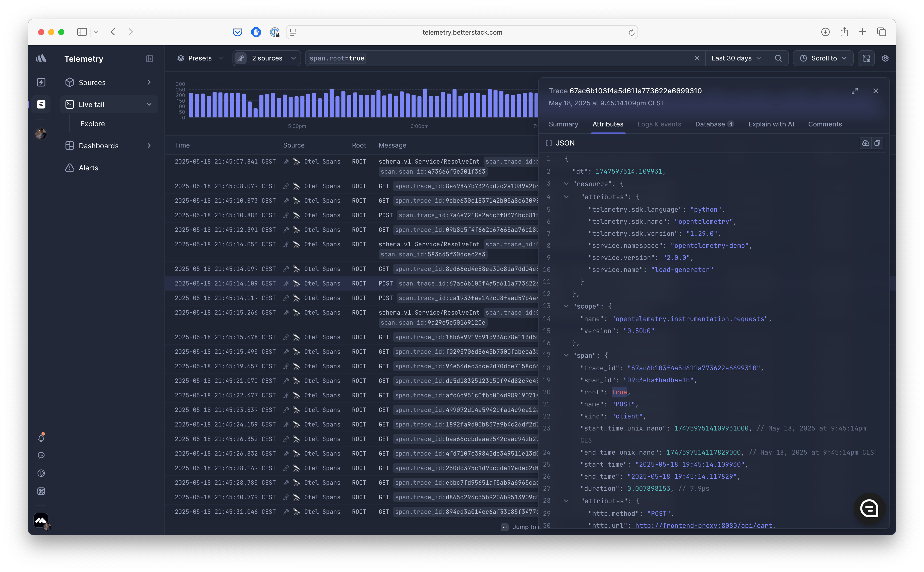The height and width of the screenshot is (572, 924).
Task: Open the settings gear icon
Action: click(885, 58)
